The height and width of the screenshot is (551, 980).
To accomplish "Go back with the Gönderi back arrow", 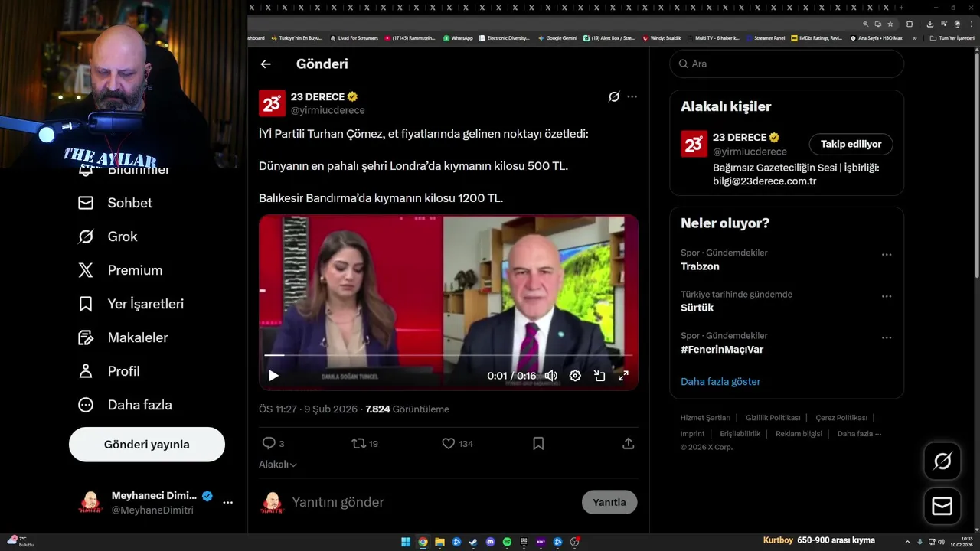I will pos(266,64).
